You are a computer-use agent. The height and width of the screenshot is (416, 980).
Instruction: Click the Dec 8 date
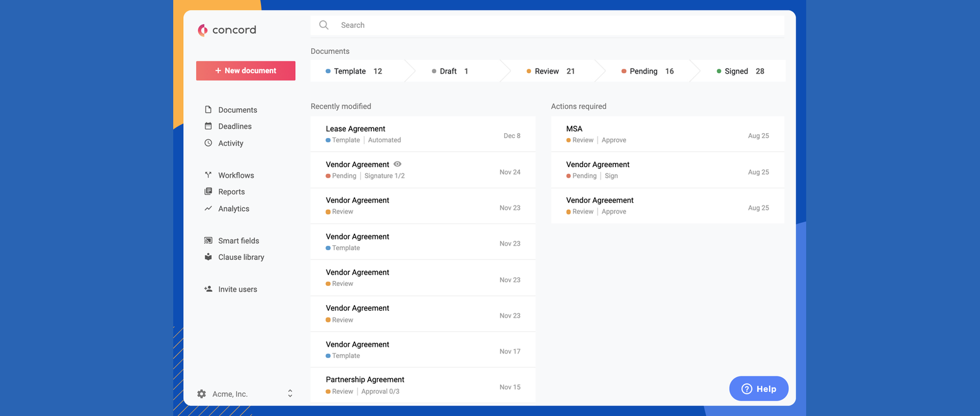[512, 136]
